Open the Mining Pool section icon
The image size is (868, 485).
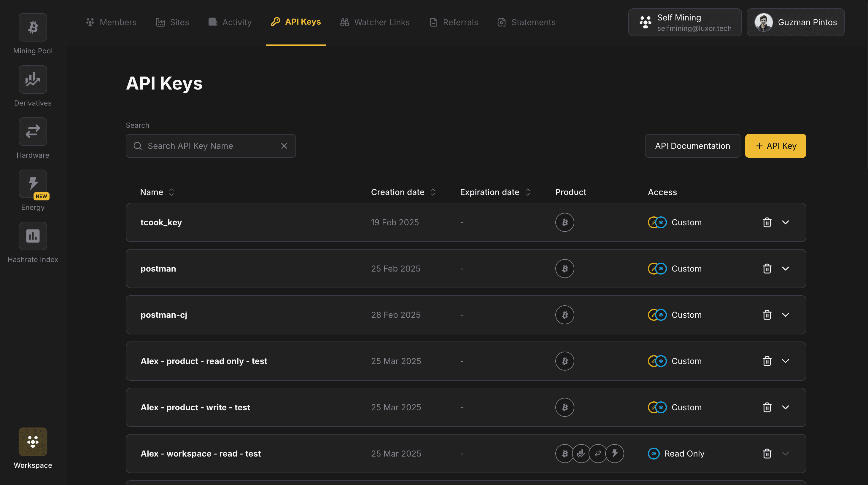[32, 27]
